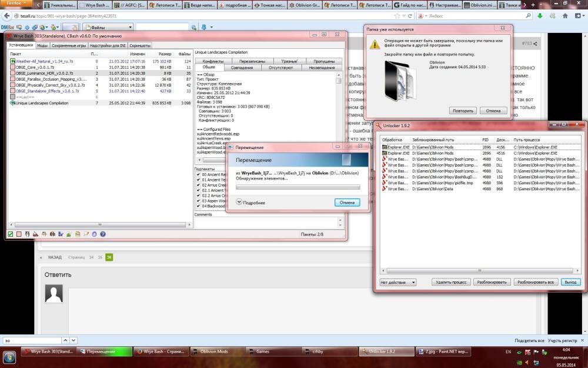
Task: Click the Oblivion folder thumbnail in the error dialog
Action: pyautogui.click(x=400, y=80)
